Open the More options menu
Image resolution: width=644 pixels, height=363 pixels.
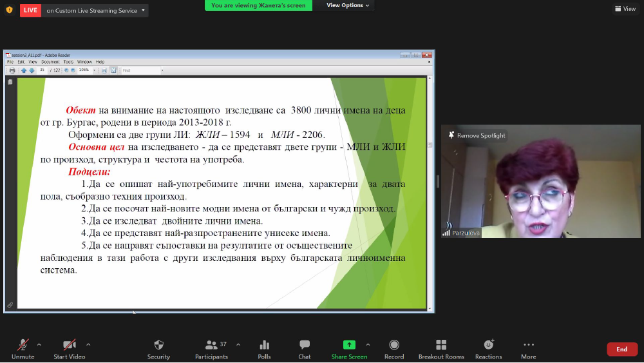pyautogui.click(x=528, y=345)
